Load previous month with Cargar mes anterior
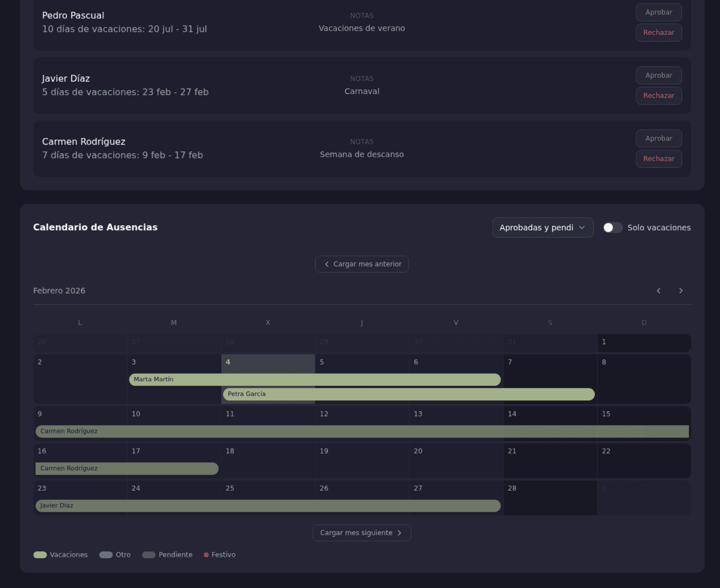The height and width of the screenshot is (588, 720). point(362,264)
